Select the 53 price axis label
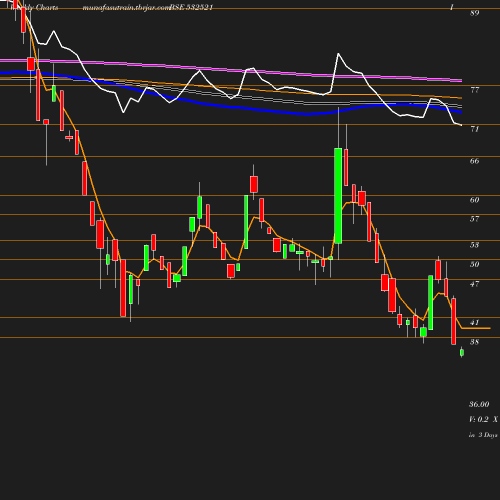This screenshot has height=500, width=500. click(474, 245)
